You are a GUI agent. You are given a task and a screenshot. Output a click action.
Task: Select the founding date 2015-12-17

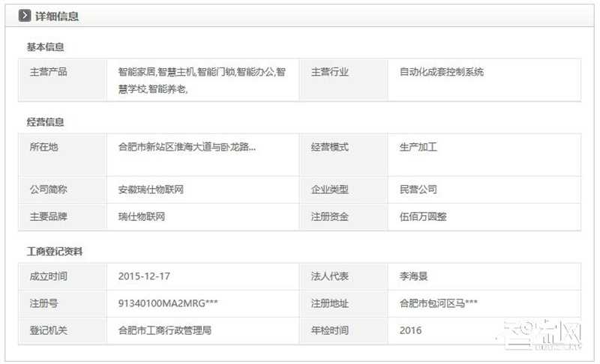point(144,276)
